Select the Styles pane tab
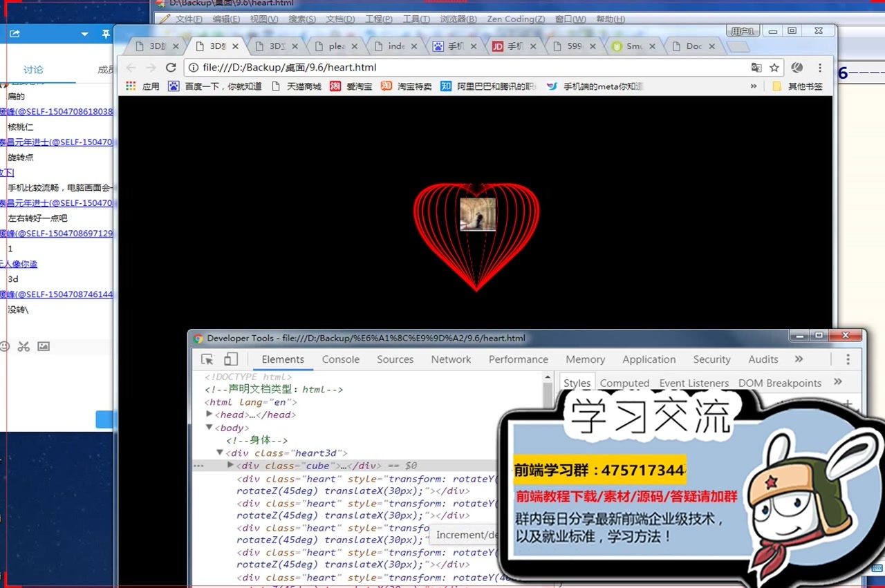This screenshot has height=588, width=885. (577, 383)
